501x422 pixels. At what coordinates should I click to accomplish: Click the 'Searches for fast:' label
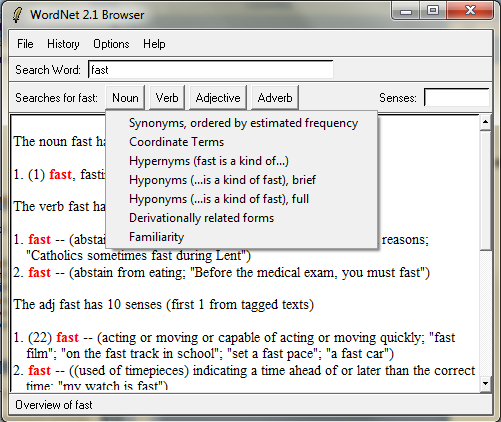click(x=57, y=98)
